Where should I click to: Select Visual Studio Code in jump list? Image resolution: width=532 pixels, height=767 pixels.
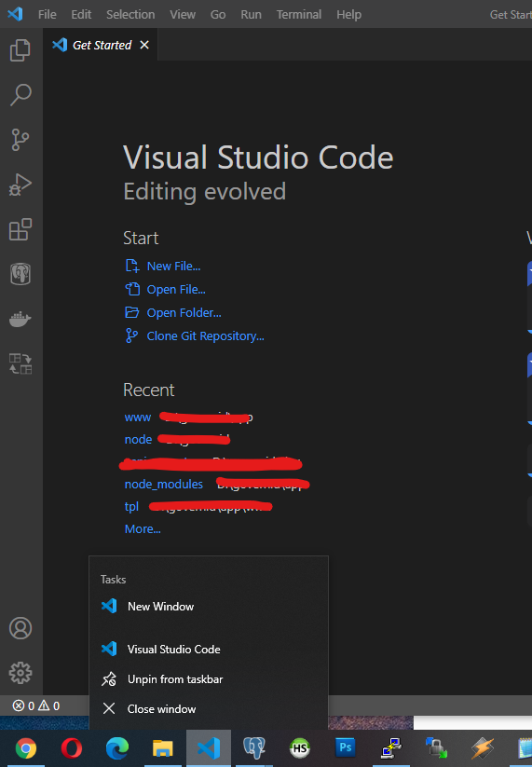pyautogui.click(x=209, y=650)
